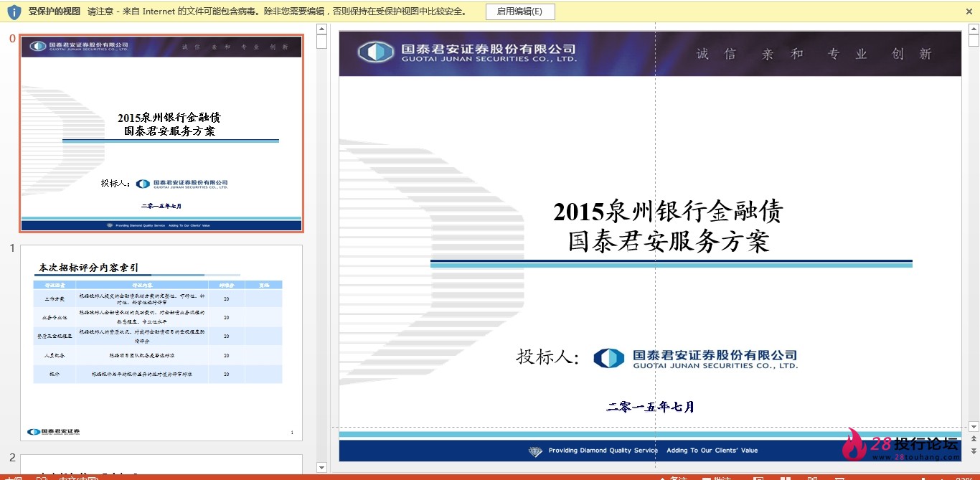
Task: Click the thumbnail pane scrollbar handle
Action: (322, 42)
